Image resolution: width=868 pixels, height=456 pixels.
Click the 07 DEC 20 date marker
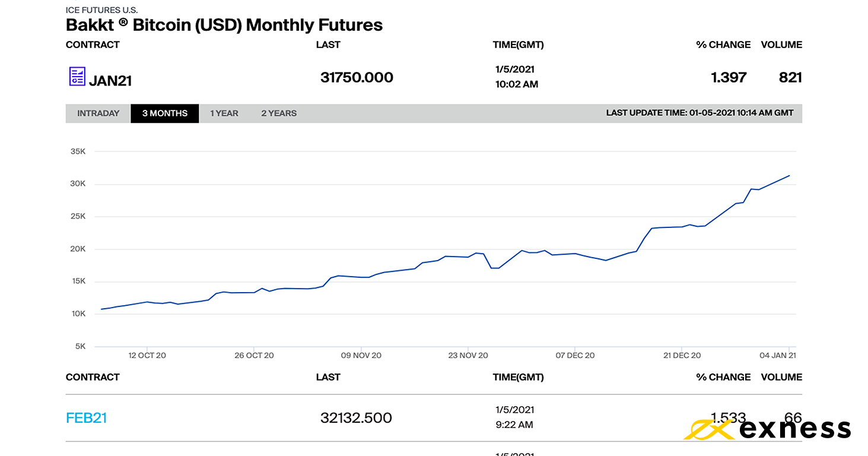pos(575,356)
